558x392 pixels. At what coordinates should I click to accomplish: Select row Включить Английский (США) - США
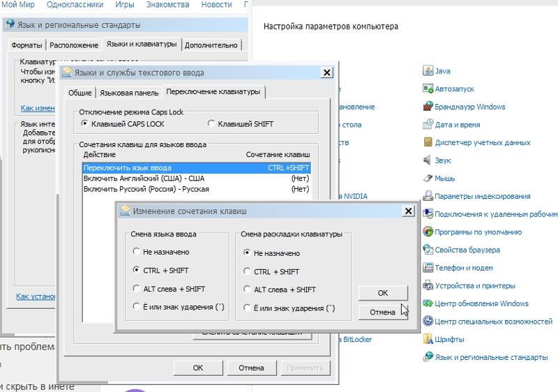point(197,179)
